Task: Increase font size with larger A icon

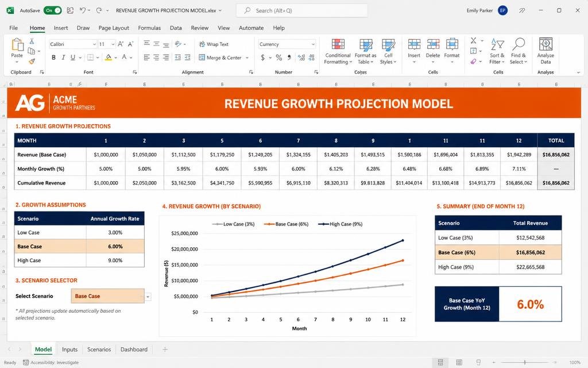Action: tap(121, 44)
